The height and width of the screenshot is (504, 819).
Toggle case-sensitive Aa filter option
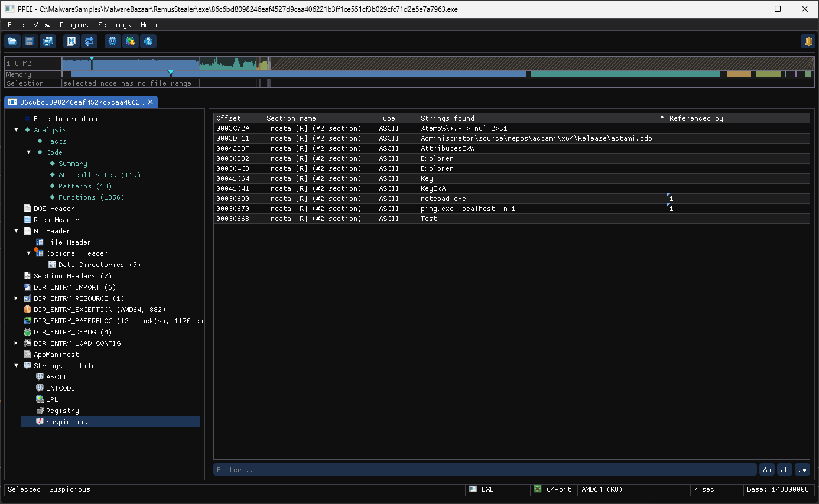[767, 470]
